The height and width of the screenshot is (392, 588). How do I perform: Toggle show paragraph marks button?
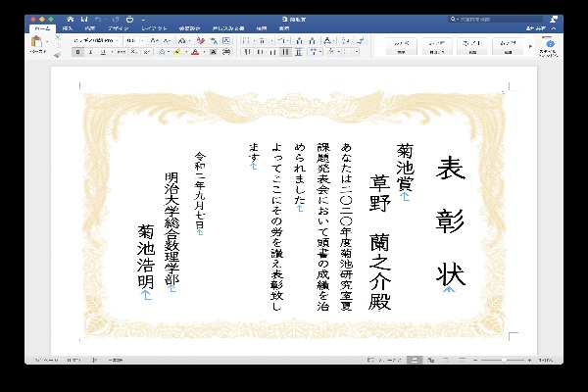(x=361, y=40)
